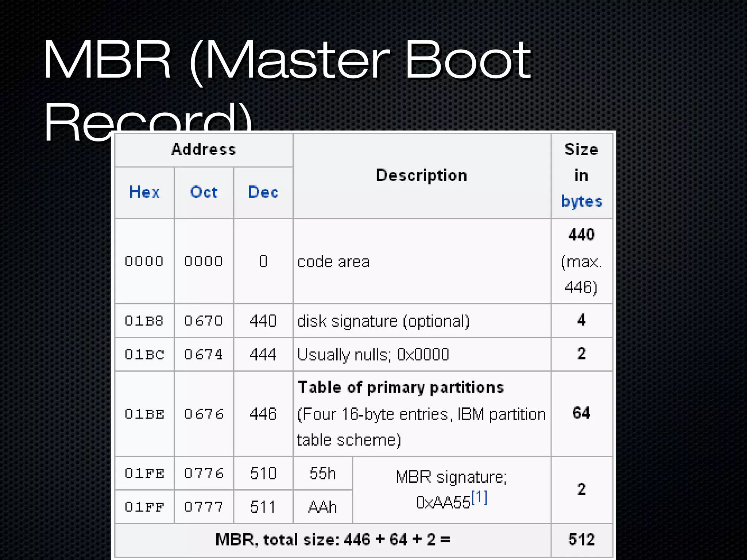Viewport: 747px width, 560px height.
Task: Click the decimal value 444
Action: (x=263, y=355)
